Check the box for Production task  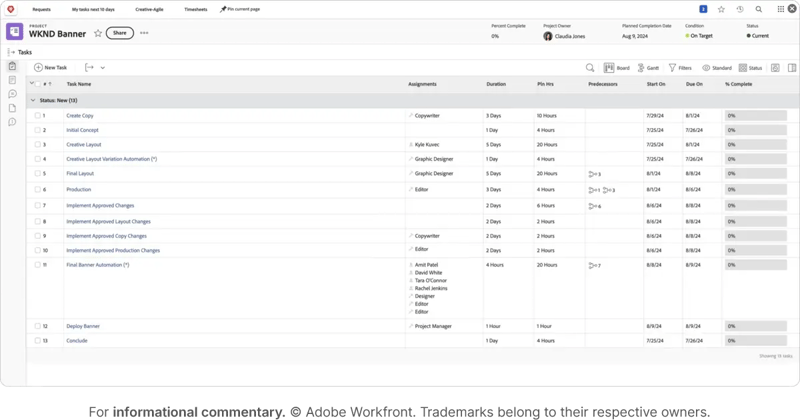tap(37, 189)
